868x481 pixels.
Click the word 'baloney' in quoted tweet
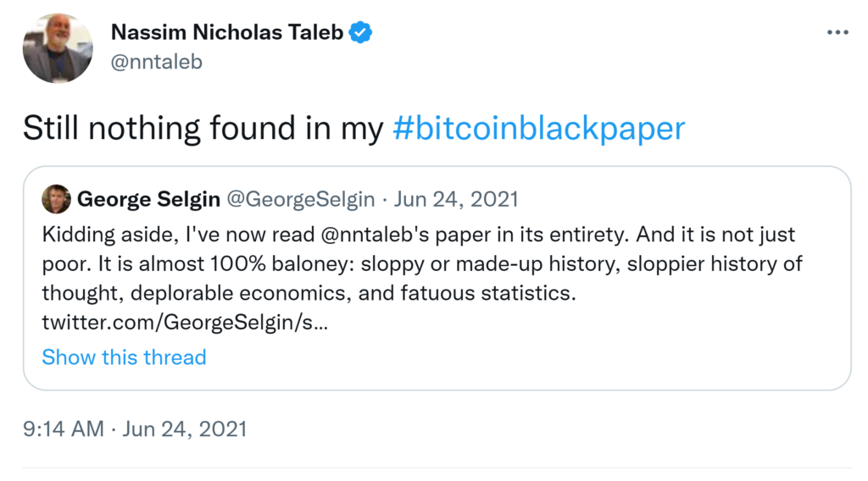point(315,263)
